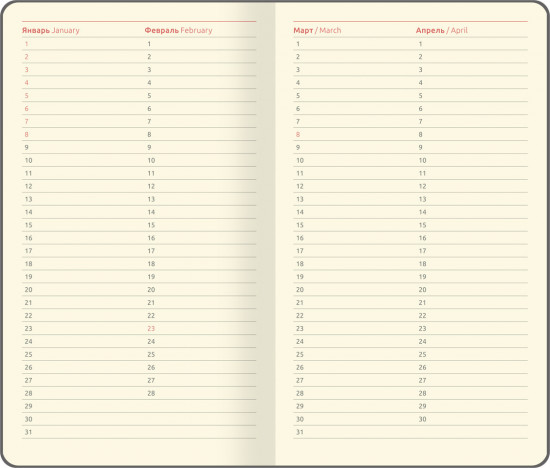
Task: Select the April 1 line
Action: pyautogui.click(x=472, y=44)
